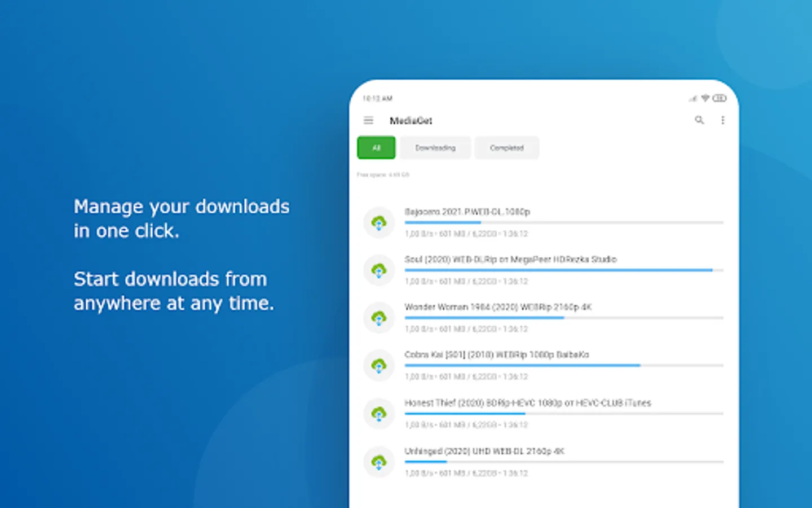The image size is (812, 508).
Task: Click the battery status bar icon
Action: 720,98
